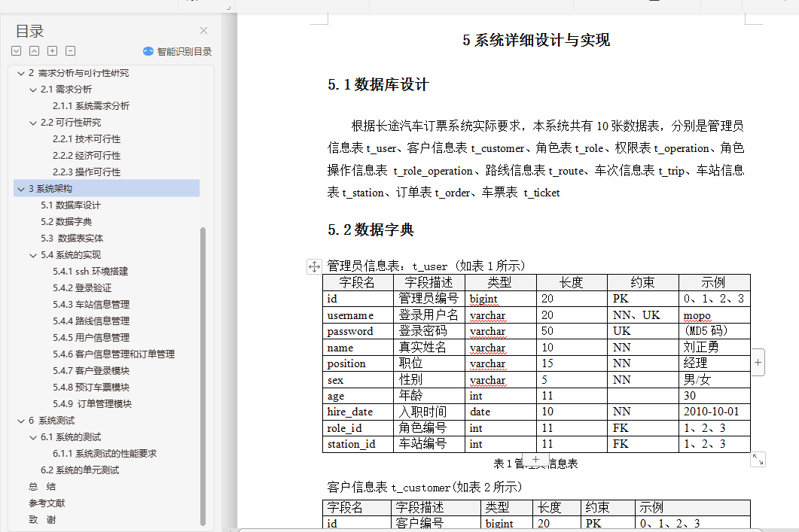Click the 5.1 数据库设计 document heading
The width and height of the screenshot is (799, 532).
point(379,84)
